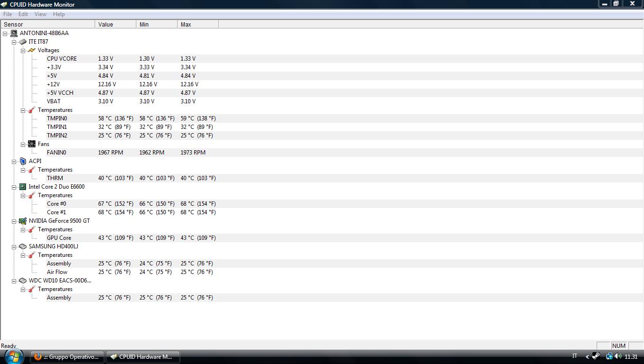Click the WDC WD10 hard disk icon
Screen dimensions: 644x364
coord(23,281)
